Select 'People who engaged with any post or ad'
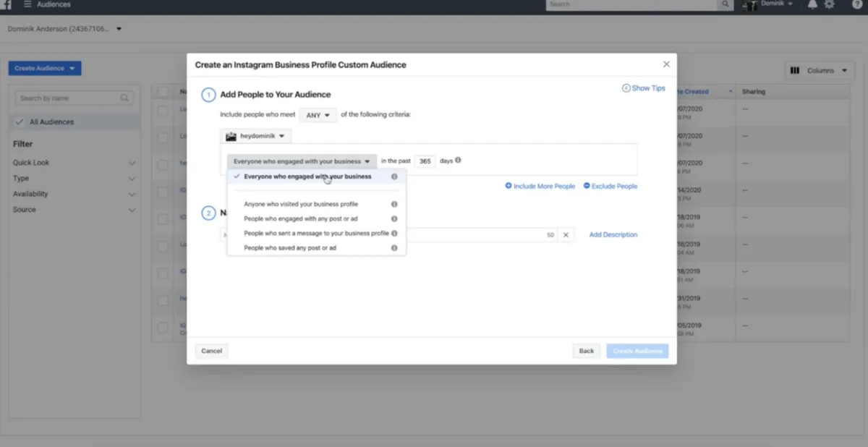This screenshot has height=447, width=868. pyautogui.click(x=301, y=218)
